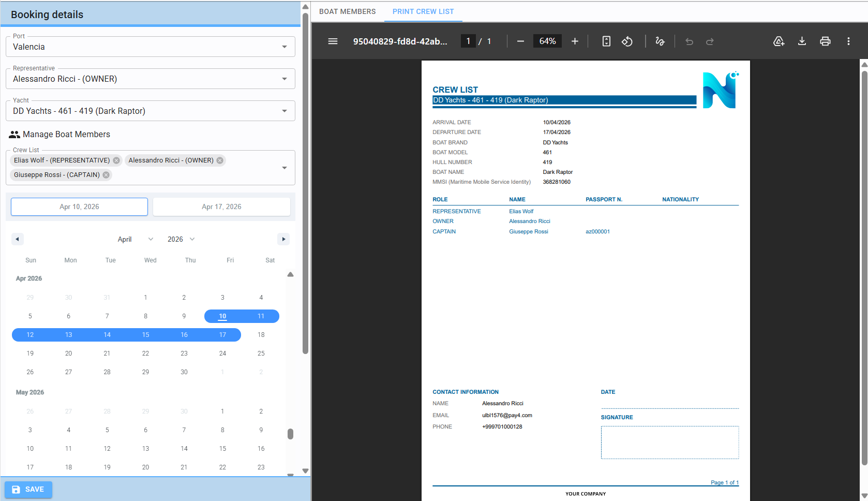Save the booking details
Viewport: 868px width, 501px height.
(28, 490)
